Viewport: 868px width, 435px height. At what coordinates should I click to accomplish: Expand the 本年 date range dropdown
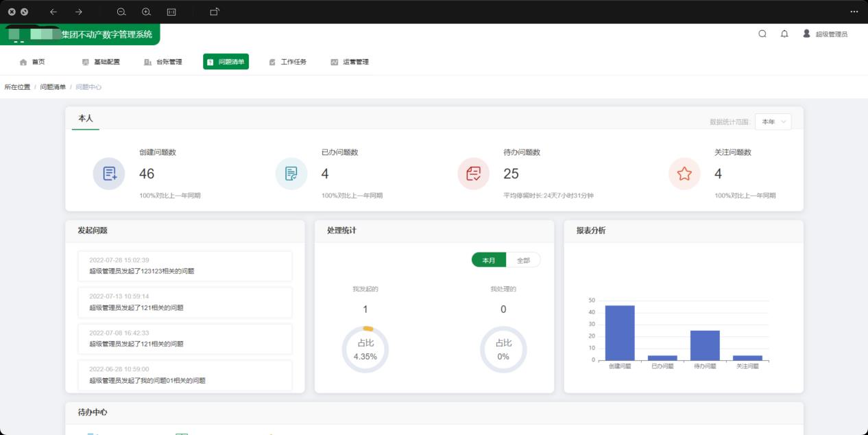773,121
